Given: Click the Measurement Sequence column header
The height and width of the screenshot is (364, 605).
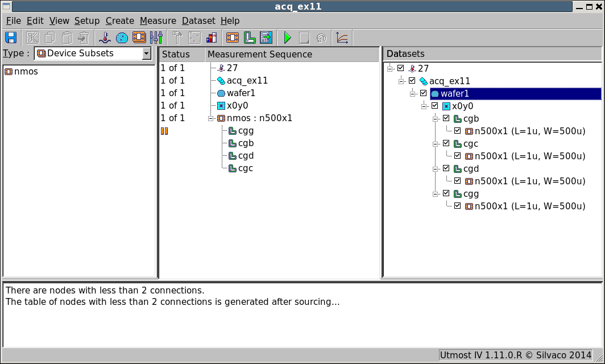Looking at the screenshot, I should click(292, 55).
